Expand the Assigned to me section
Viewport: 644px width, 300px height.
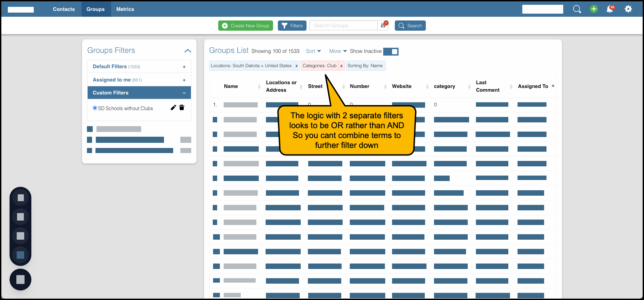click(x=139, y=80)
